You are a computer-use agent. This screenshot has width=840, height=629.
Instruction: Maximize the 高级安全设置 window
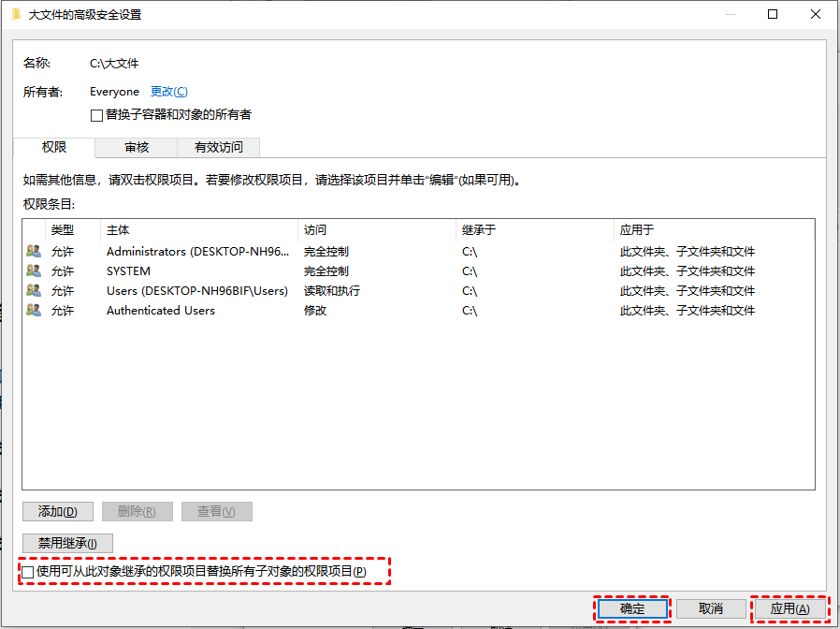(x=773, y=14)
